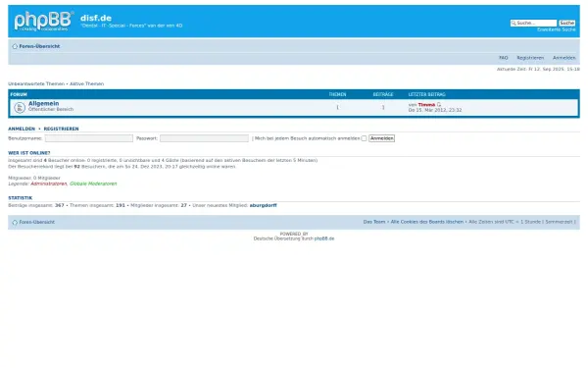Focus the Benutzername input field

89,138
